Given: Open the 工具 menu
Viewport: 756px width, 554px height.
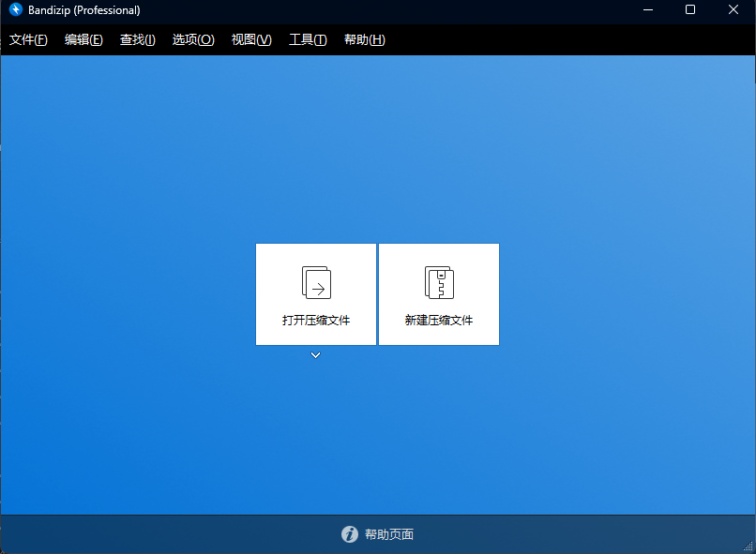Looking at the screenshot, I should (x=307, y=39).
